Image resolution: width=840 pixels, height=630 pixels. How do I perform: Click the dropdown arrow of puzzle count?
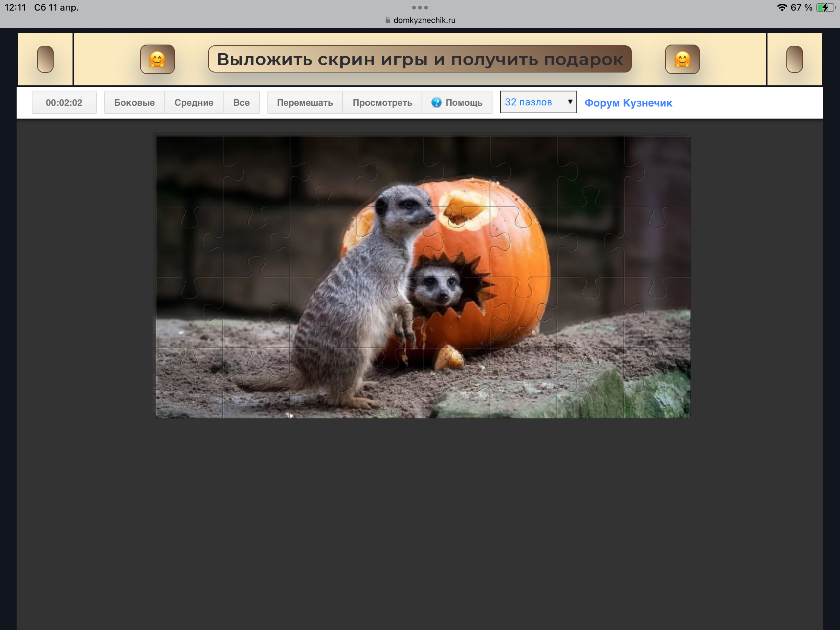coord(570,102)
